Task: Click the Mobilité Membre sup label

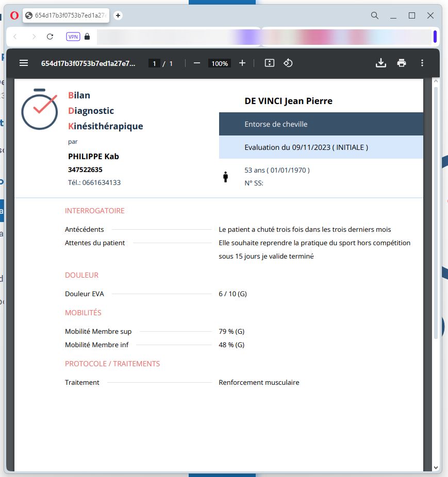Action: [x=98, y=331]
